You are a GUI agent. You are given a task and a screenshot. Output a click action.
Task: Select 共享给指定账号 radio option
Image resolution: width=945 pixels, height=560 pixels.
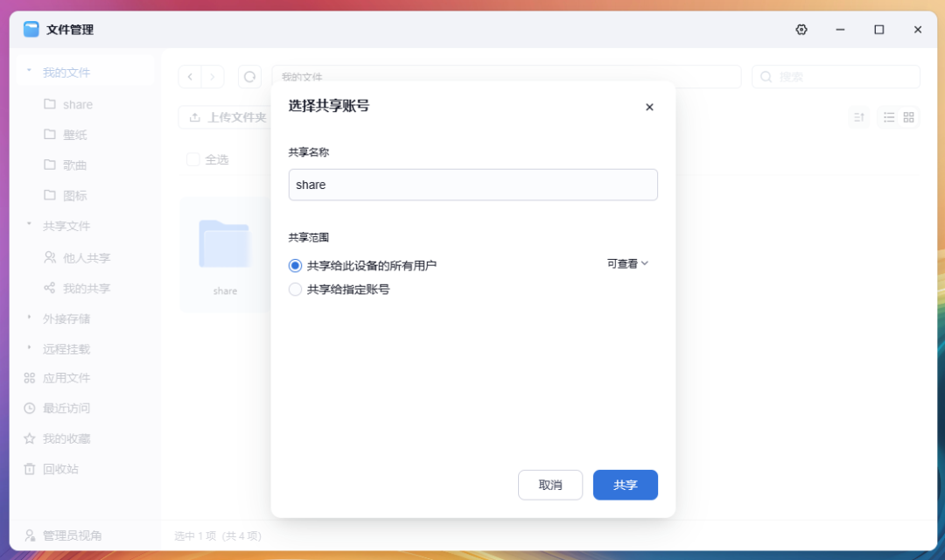[x=295, y=290]
